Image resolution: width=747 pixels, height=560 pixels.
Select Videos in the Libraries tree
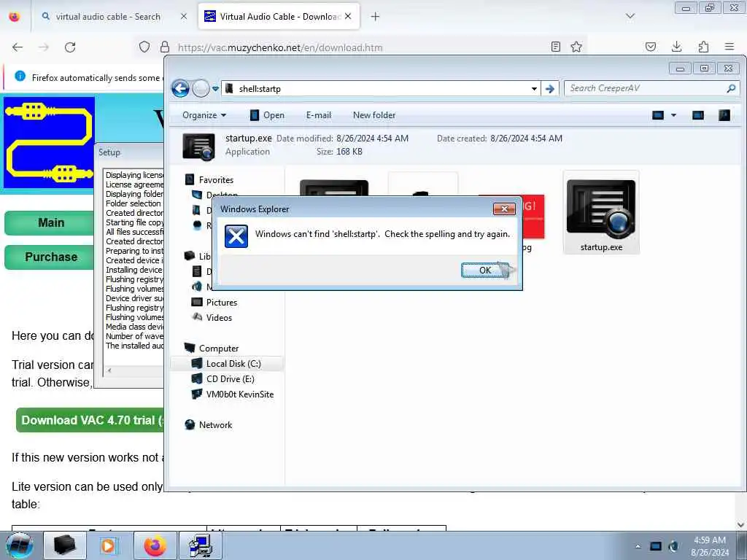[212, 318]
